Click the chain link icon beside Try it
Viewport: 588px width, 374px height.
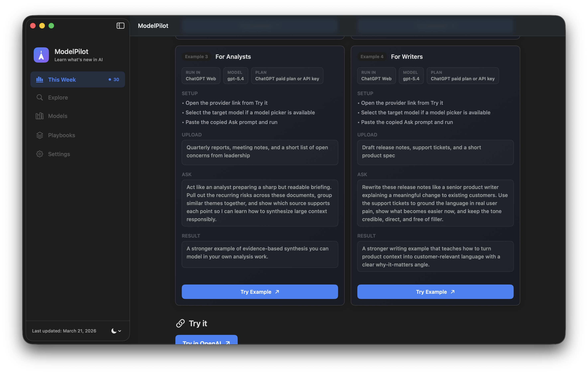pos(180,323)
